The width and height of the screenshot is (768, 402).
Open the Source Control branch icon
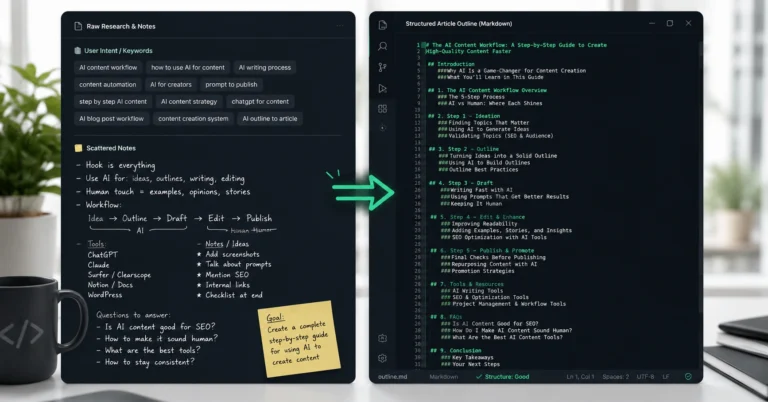pyautogui.click(x=383, y=68)
